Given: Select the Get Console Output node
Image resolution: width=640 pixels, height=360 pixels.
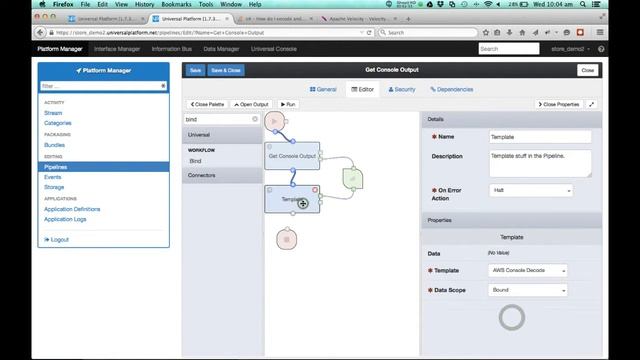Looking at the screenshot, I should 292,156.
